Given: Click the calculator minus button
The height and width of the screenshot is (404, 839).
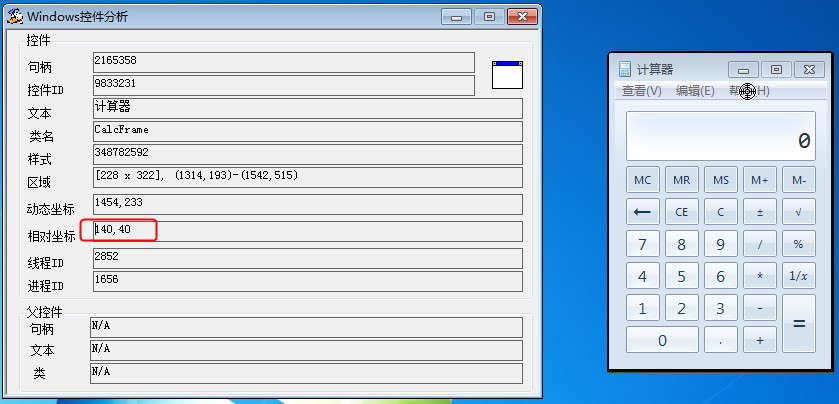Looking at the screenshot, I should click(760, 308).
